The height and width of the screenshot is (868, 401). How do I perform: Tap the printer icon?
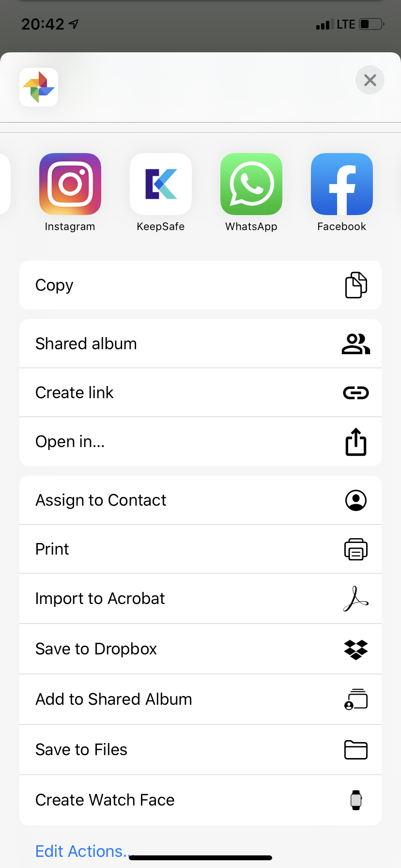pos(356,549)
